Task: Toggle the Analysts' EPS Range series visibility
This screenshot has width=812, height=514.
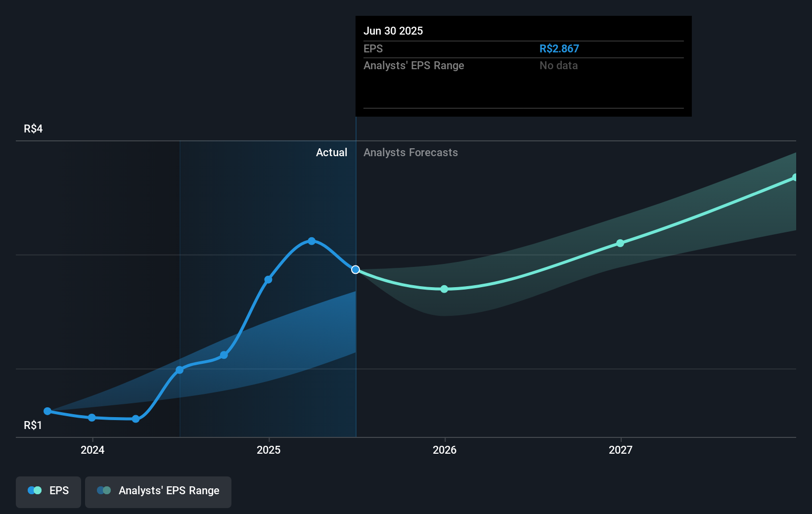Action: [158, 492]
